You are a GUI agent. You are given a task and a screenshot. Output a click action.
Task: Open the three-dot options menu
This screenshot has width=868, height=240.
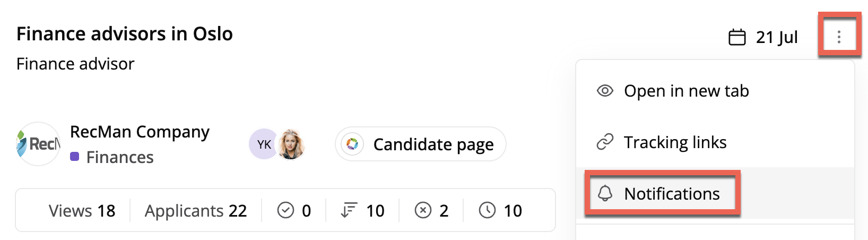tap(839, 37)
